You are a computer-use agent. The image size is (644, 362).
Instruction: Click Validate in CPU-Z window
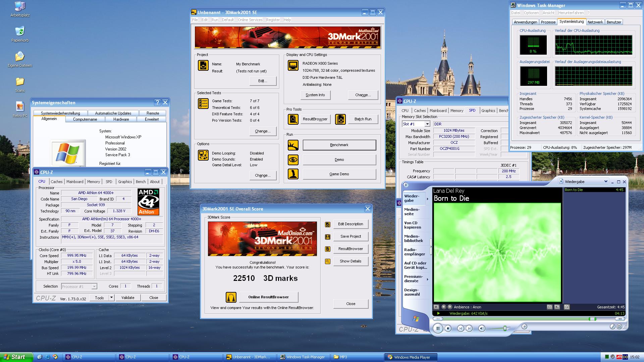point(128,298)
